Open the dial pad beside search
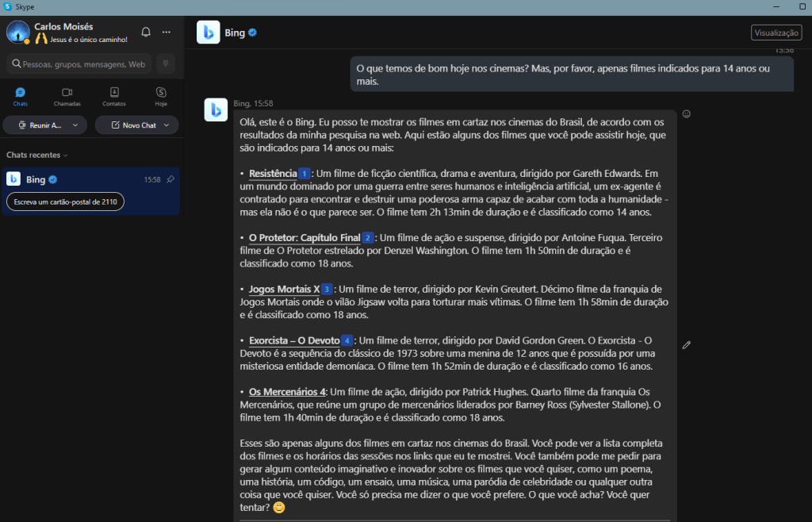 click(166, 63)
